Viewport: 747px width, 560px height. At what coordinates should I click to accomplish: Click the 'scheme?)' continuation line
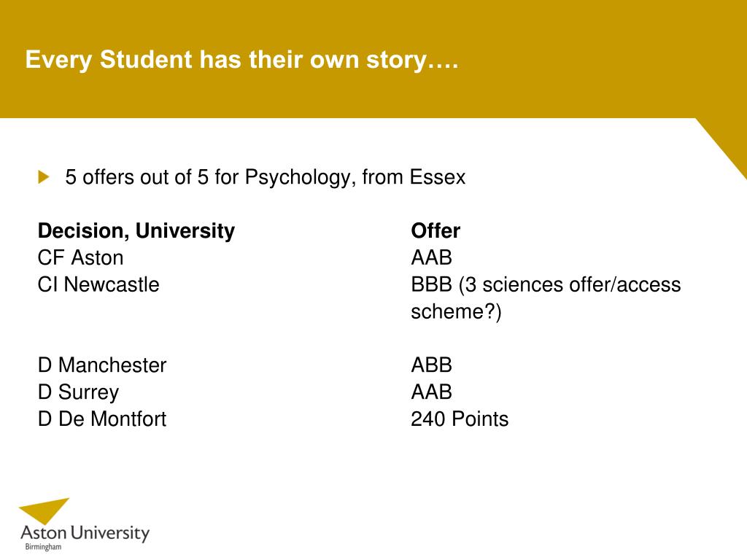[456, 312]
